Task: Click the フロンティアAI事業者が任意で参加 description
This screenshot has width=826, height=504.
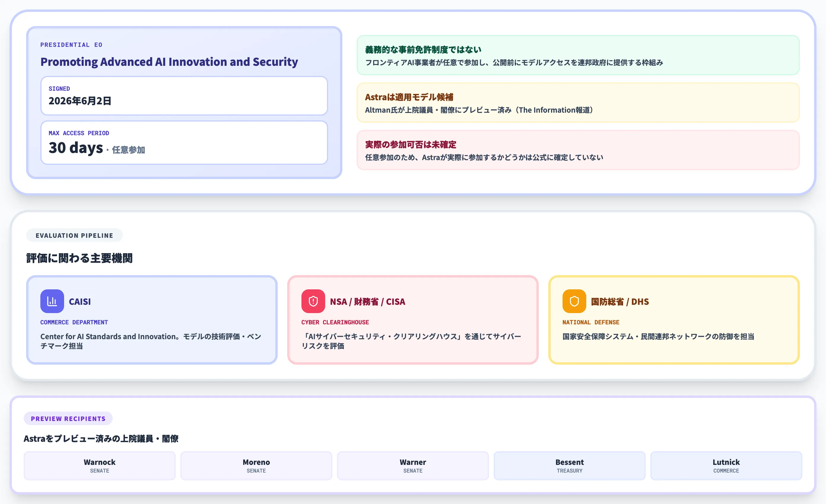Action: [x=514, y=63]
